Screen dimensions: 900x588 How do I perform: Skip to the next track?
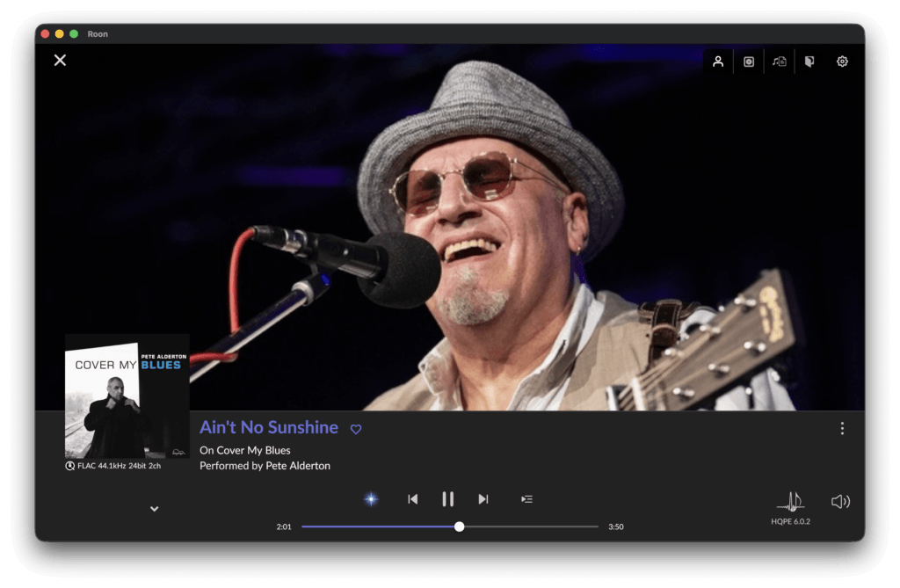tap(483, 499)
